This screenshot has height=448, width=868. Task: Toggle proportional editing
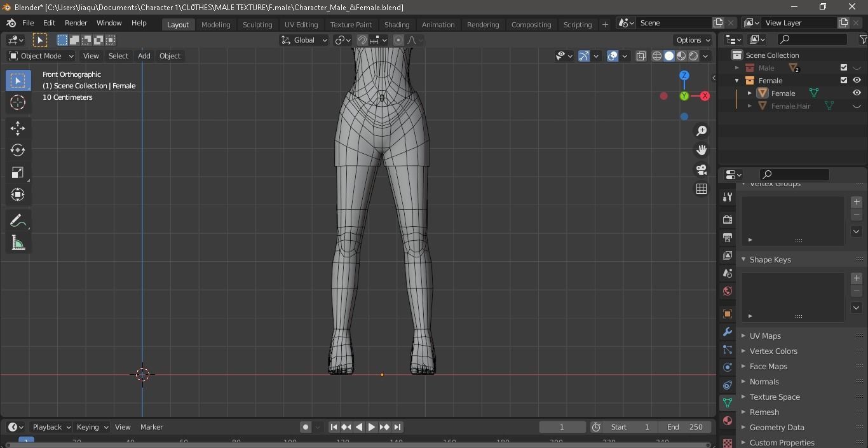coord(398,40)
